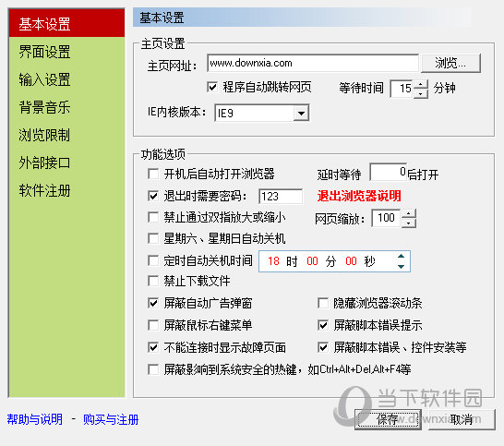
Task: Toggle 屏蔽自动广告弹窗 checkbox
Action: 153,303
